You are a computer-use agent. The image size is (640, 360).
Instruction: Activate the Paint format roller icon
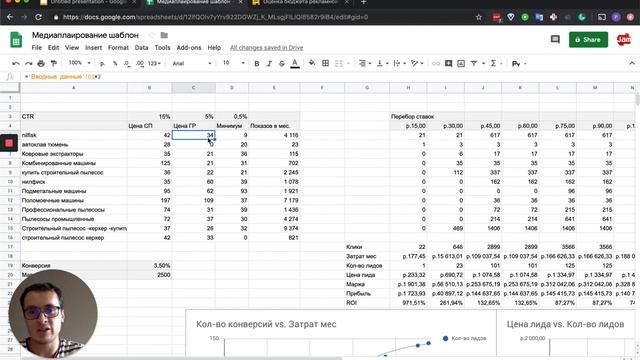pyautogui.click(x=53, y=64)
